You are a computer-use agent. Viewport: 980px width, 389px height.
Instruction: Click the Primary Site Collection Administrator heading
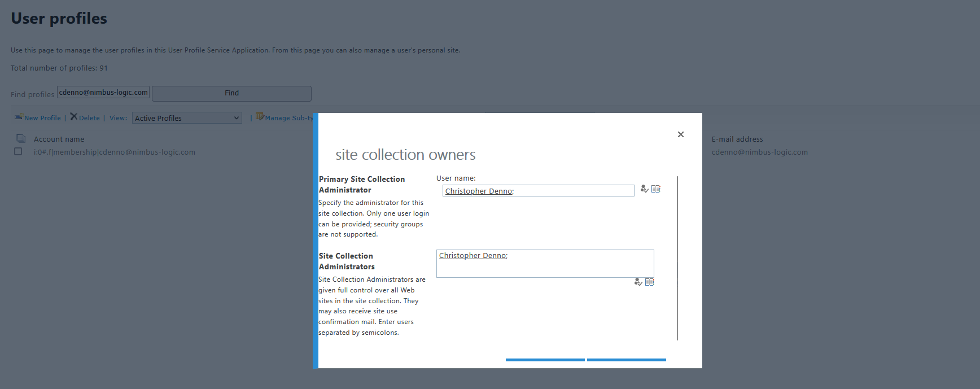point(362,185)
